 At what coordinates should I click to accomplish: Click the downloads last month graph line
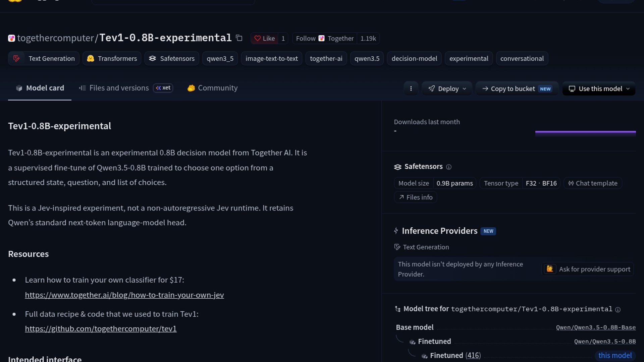(x=585, y=132)
